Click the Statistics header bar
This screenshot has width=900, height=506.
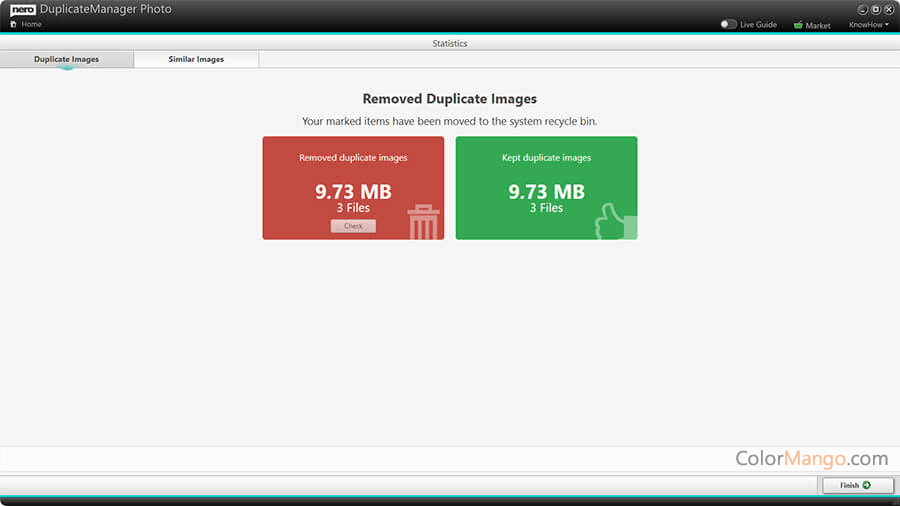pyautogui.click(x=449, y=43)
